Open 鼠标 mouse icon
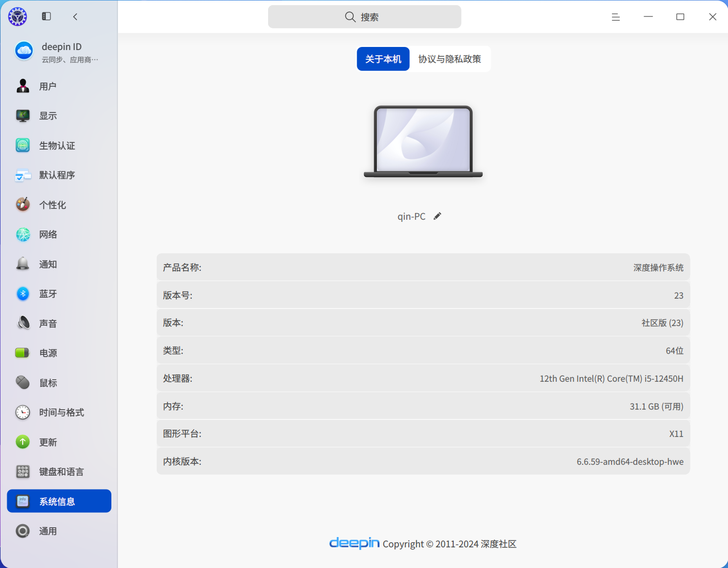 tap(23, 383)
